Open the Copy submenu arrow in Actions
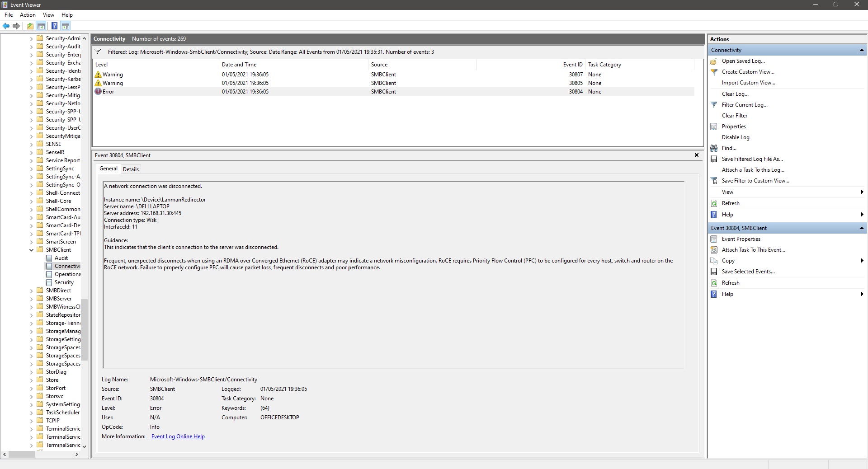This screenshot has width=868, height=469. coord(862,261)
